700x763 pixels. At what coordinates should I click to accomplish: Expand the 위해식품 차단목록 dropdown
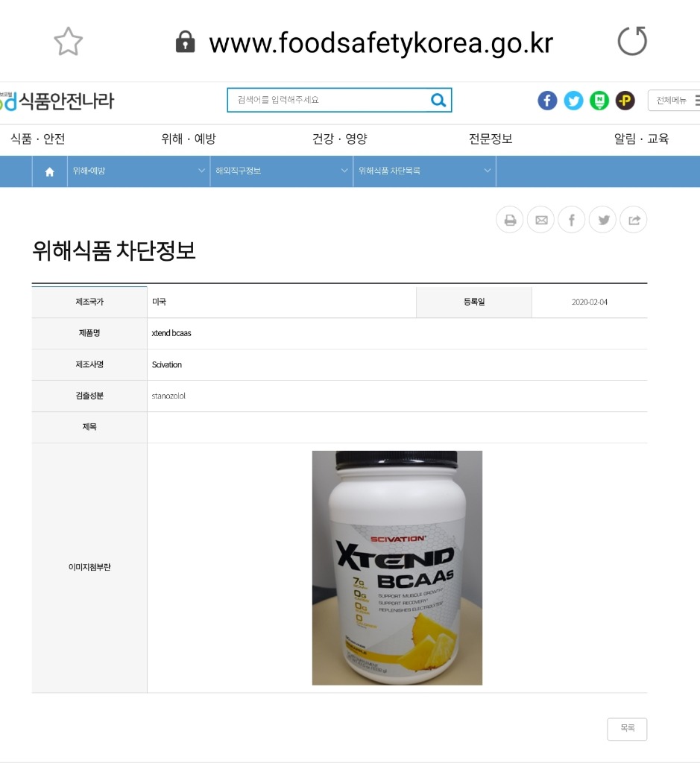(424, 171)
